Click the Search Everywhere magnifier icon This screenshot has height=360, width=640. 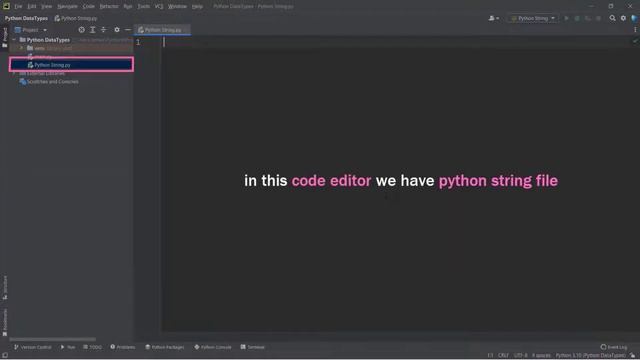tap(613, 18)
